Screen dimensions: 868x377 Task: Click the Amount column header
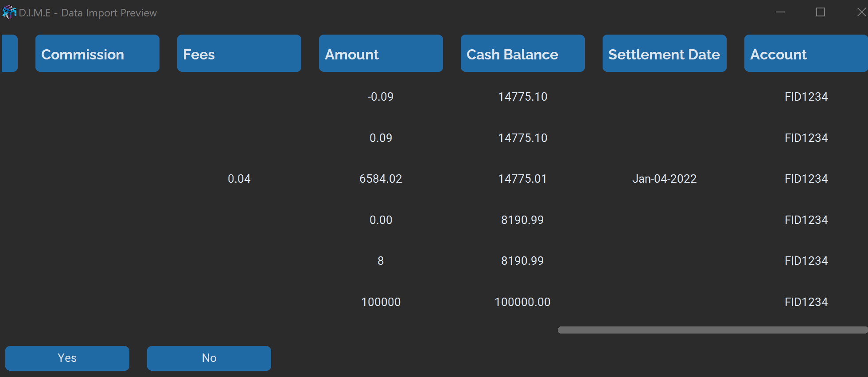pyautogui.click(x=381, y=54)
